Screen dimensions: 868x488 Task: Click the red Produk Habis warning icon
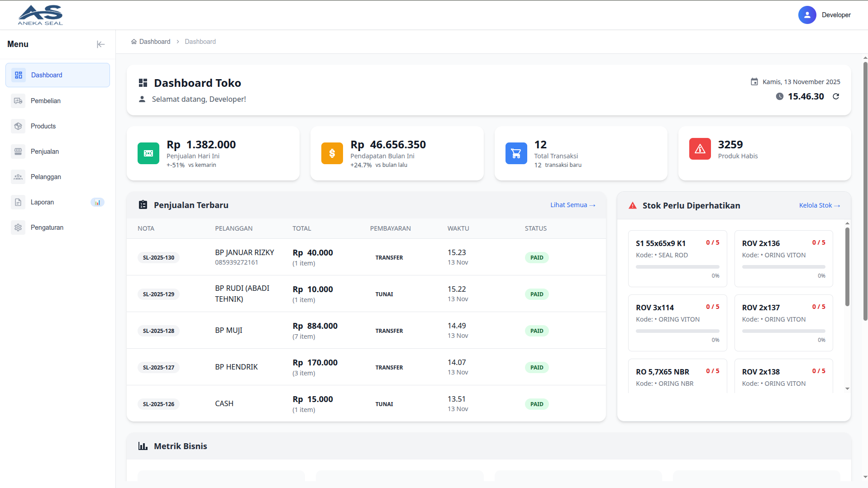[700, 149]
